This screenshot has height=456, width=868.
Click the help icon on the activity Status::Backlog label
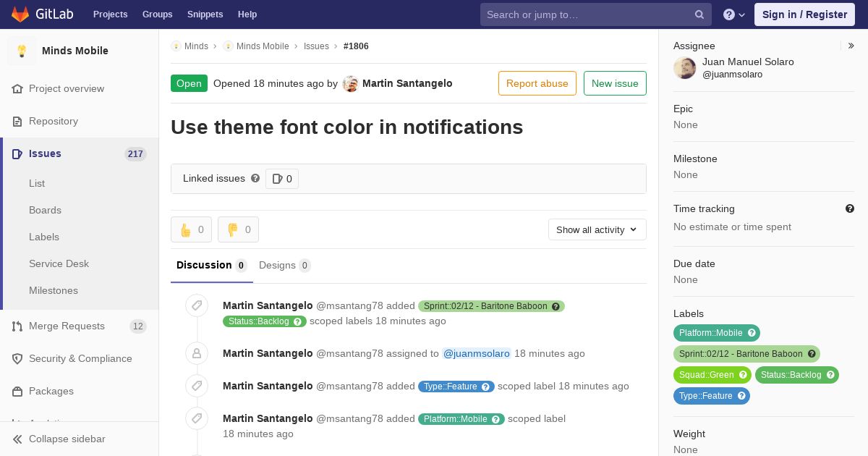297,321
